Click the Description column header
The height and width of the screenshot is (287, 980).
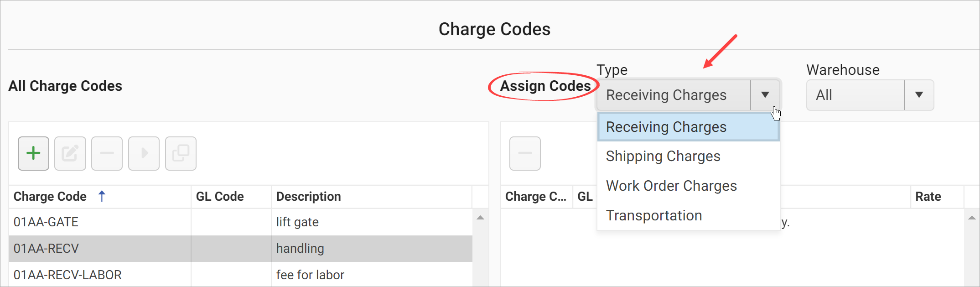click(308, 196)
